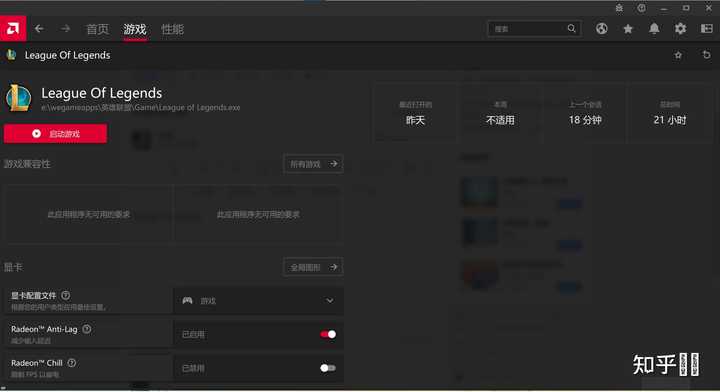Image resolution: width=720 pixels, height=392 pixels.
Task: Click the AMD logo icon
Action: 13,29
